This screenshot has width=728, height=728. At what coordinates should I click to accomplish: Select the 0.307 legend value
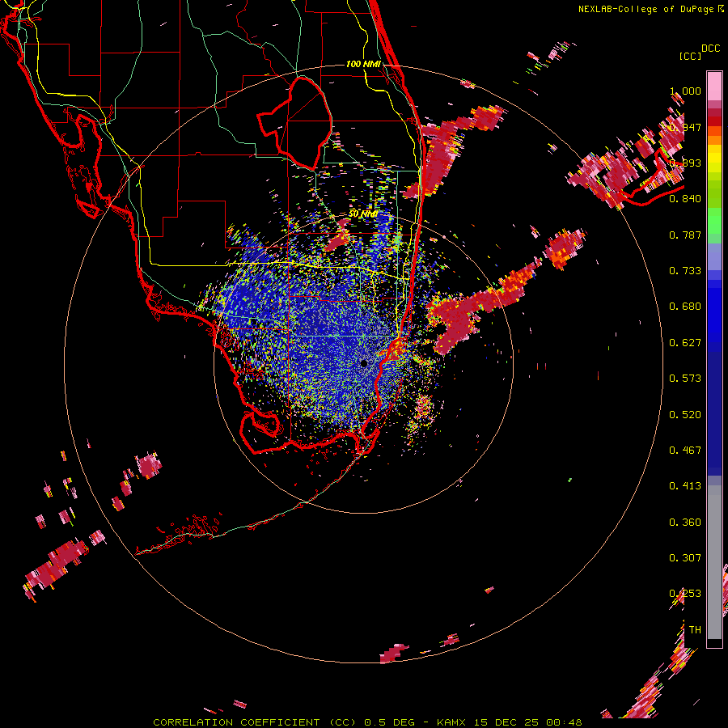(685, 558)
